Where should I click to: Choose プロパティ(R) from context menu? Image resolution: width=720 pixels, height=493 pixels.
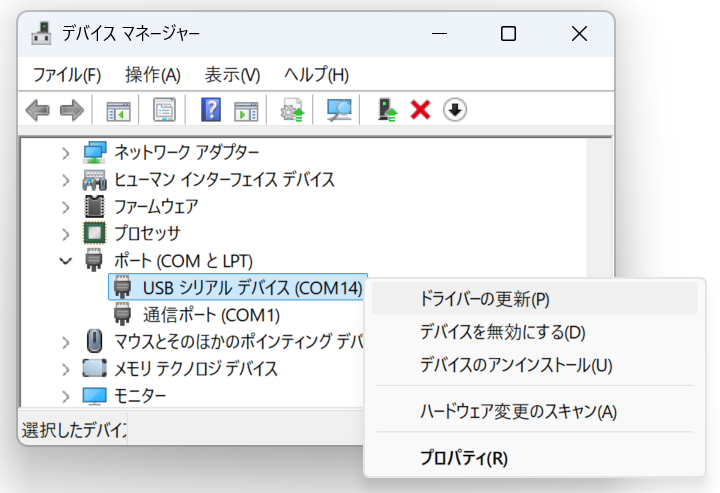coord(534,458)
